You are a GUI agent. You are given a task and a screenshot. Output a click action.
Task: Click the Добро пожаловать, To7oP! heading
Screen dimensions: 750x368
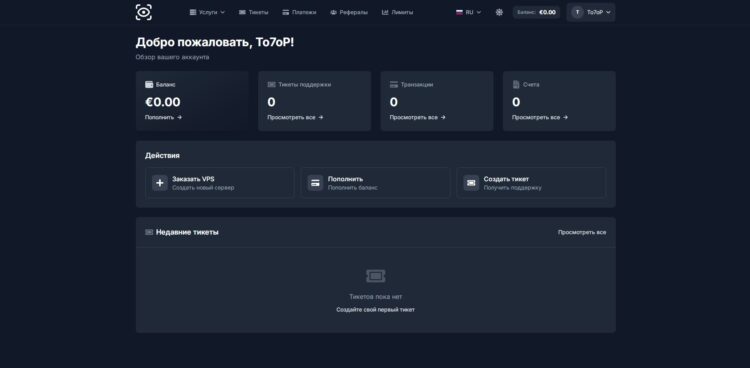click(215, 43)
